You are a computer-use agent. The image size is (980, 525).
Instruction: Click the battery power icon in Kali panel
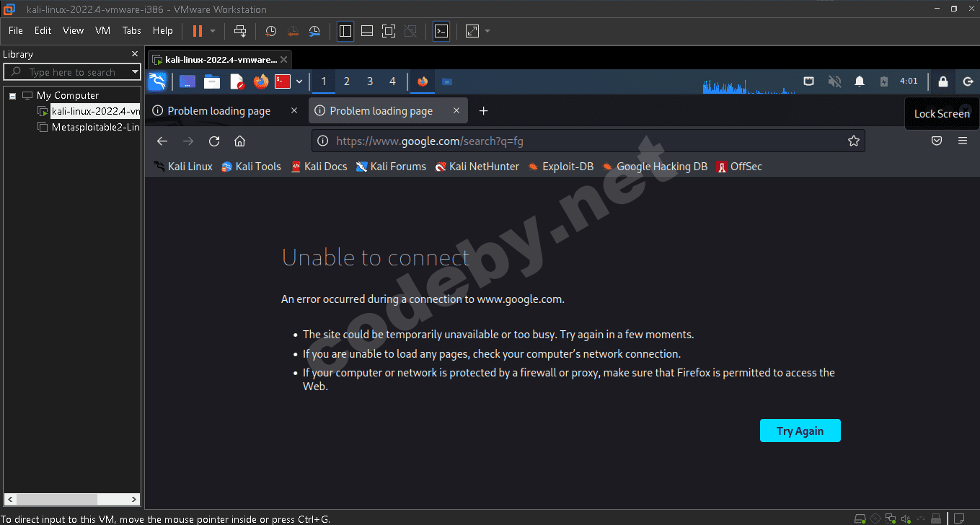tap(884, 81)
